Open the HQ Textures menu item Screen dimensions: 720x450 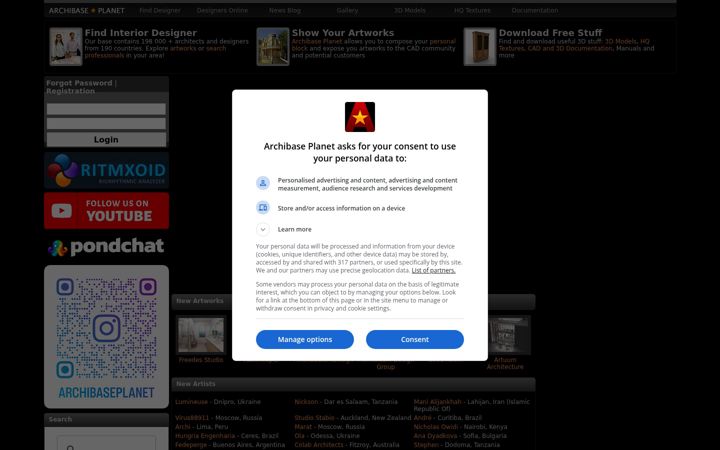click(x=472, y=11)
